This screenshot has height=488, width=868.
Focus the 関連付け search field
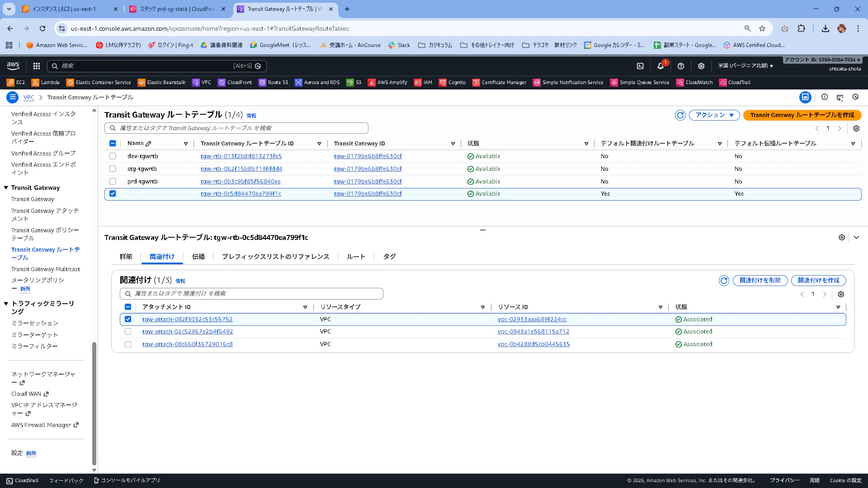click(x=251, y=294)
